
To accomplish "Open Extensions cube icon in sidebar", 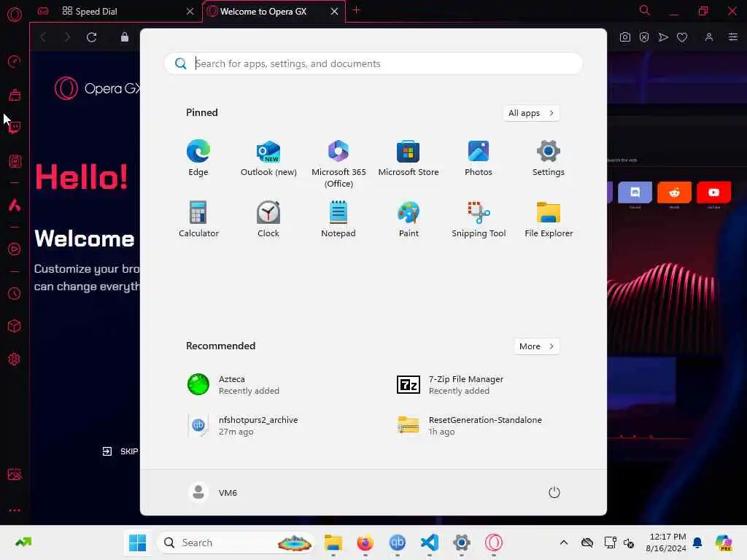I will click(x=15, y=326).
